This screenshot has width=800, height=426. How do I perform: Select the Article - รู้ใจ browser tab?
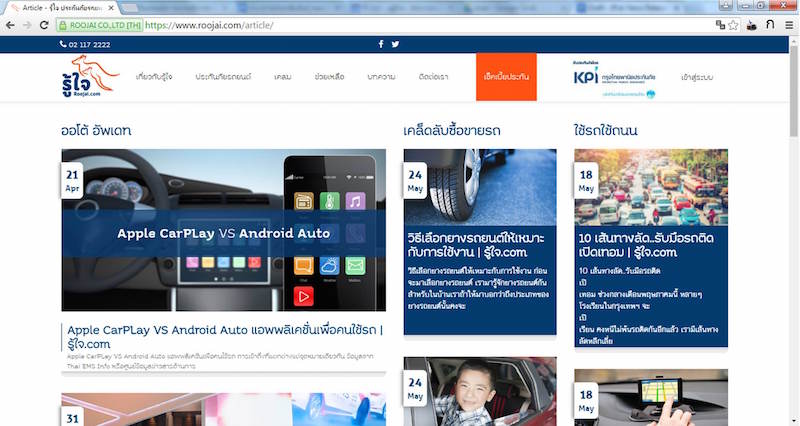[x=61, y=8]
